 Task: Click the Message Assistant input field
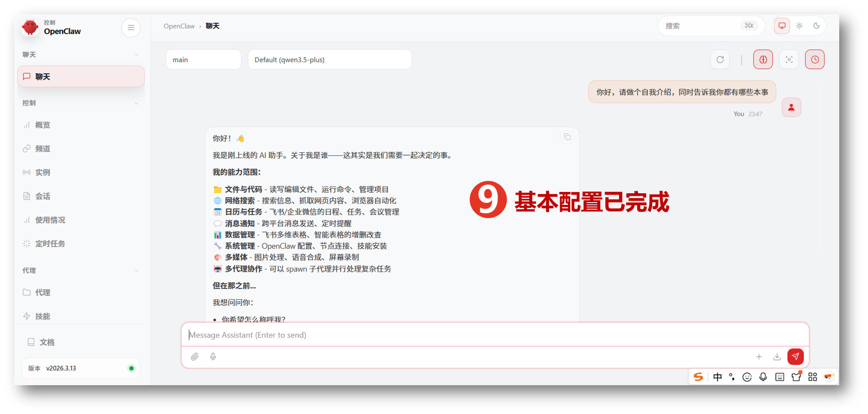coord(495,335)
